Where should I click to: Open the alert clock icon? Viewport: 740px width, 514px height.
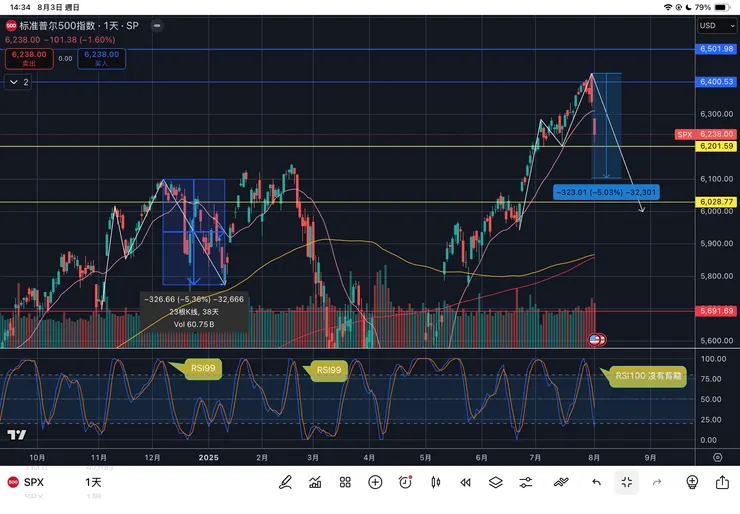(x=405, y=482)
